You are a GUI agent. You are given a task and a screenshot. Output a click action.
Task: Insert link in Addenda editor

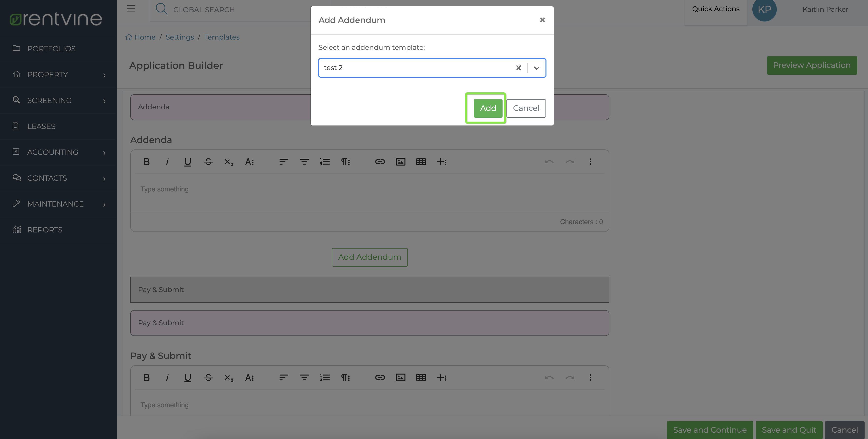[x=380, y=162]
